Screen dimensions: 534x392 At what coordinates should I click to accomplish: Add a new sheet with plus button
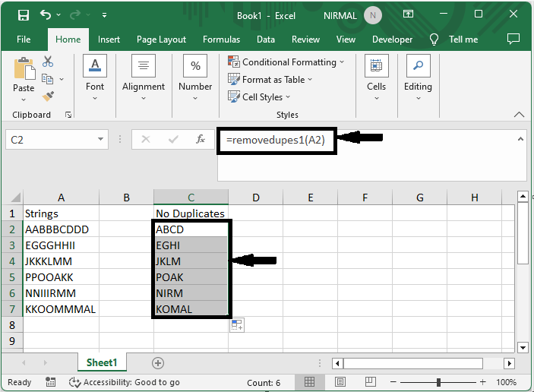(x=158, y=363)
